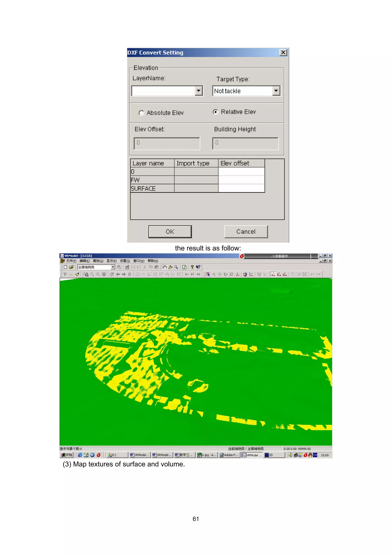
Task: Click the Undo arrow icon
Action: coord(313,274)
